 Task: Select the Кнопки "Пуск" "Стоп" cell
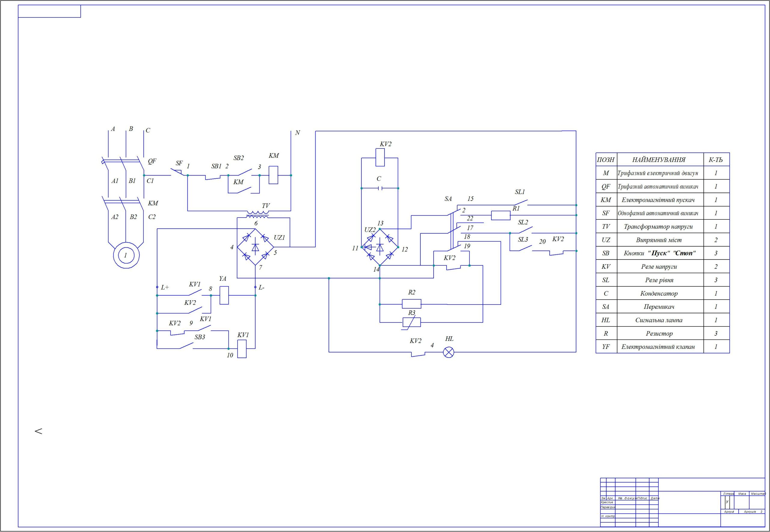pyautogui.click(x=660, y=253)
